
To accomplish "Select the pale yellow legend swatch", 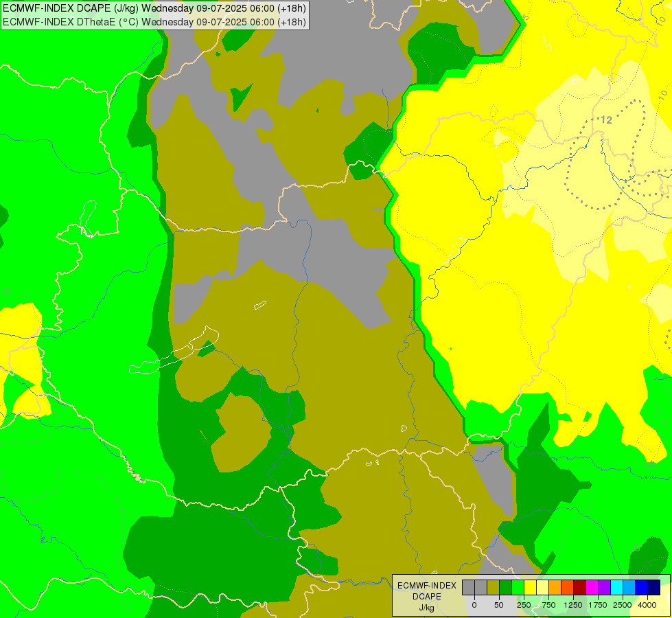I will point(542,588).
